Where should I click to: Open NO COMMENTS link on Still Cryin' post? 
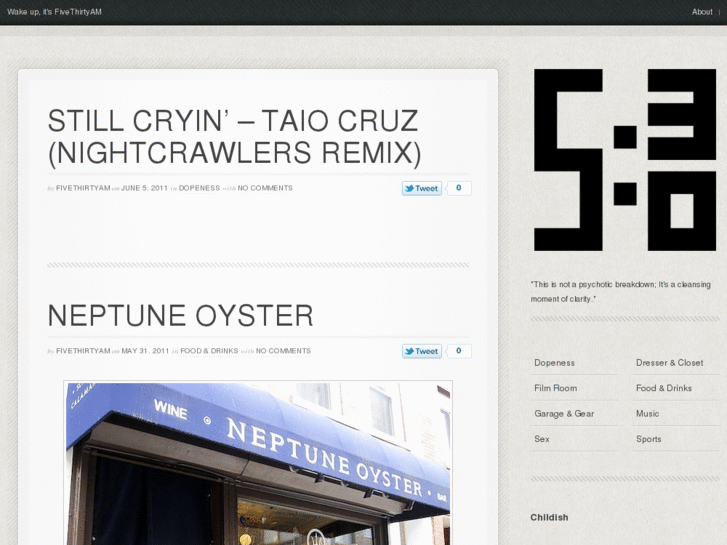pyautogui.click(x=265, y=188)
